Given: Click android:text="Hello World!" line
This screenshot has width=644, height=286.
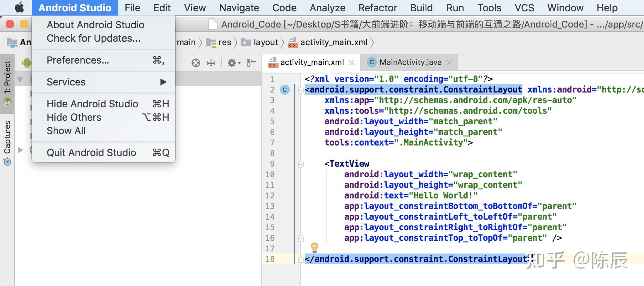Looking at the screenshot, I should 411,196.
